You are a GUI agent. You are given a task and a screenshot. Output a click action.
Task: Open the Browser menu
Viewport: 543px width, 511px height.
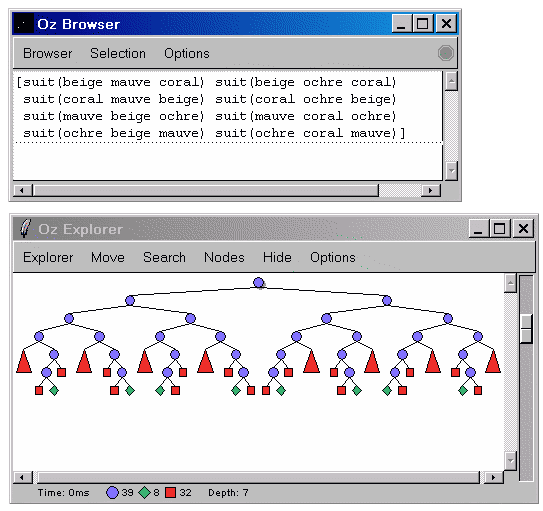(47, 53)
